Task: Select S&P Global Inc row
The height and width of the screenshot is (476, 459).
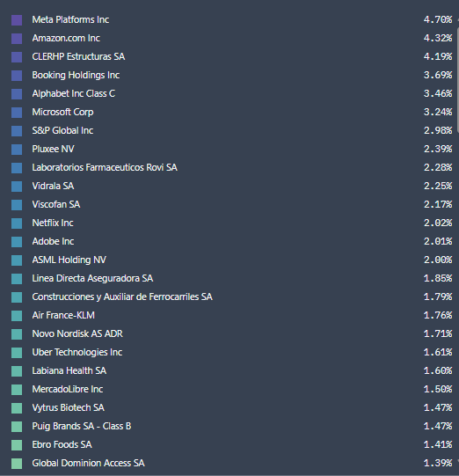Action: (x=62, y=130)
